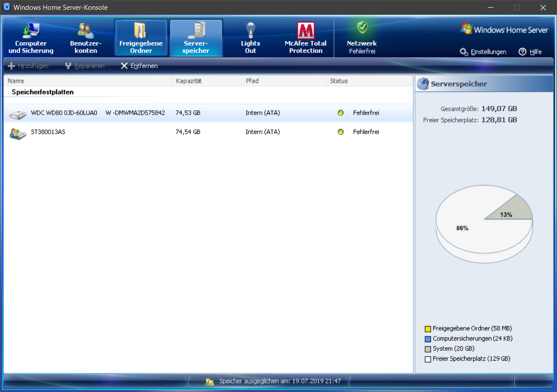
Task: Click the Netzwerk Fehlerfrei shield status
Action: [362, 38]
